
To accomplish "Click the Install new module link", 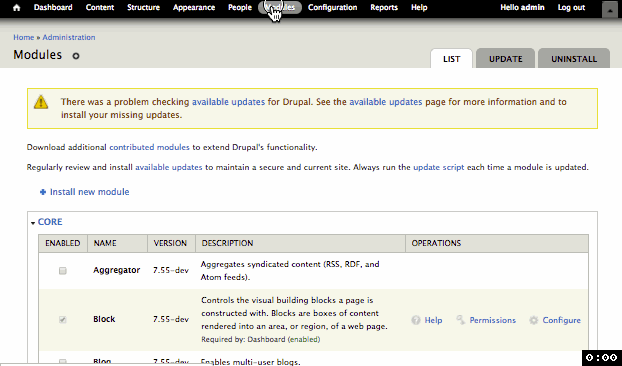I will 90,192.
